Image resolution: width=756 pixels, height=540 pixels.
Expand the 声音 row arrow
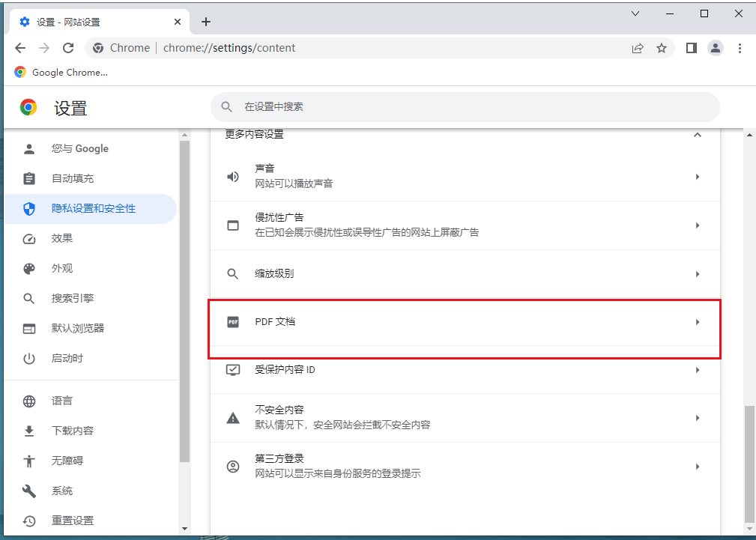coord(697,177)
